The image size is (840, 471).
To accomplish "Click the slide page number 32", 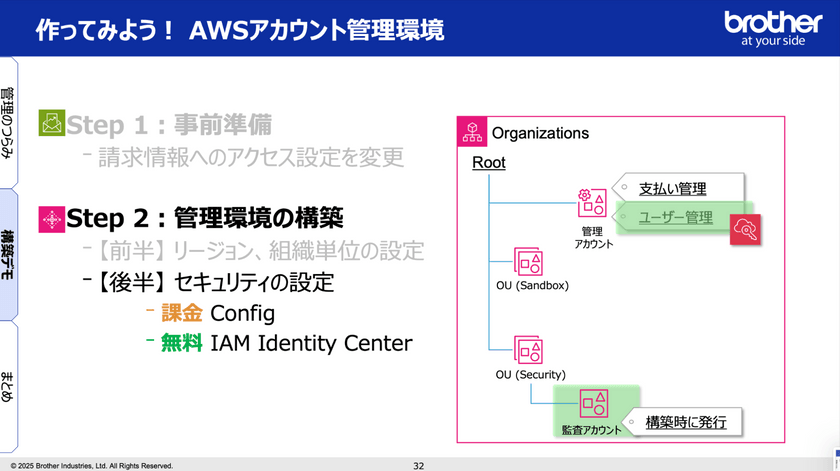I will [x=419, y=465].
